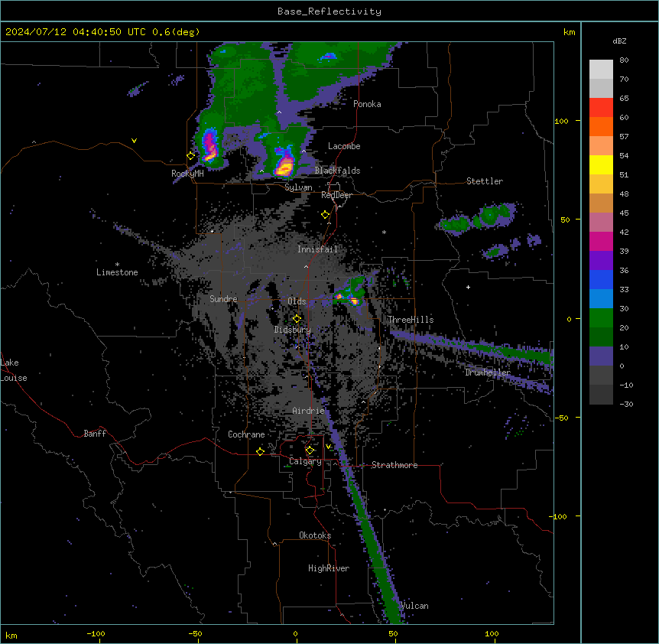This screenshot has width=659, height=644.
Task: Click the -100 tick on the bottom axis
Action: click(96, 633)
